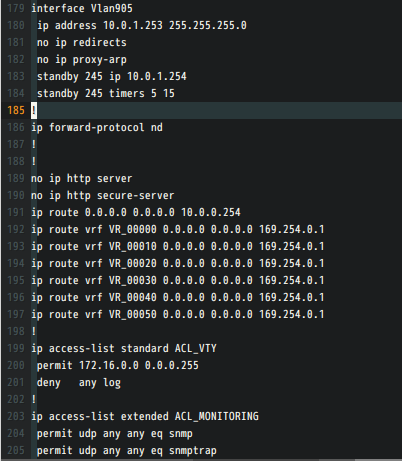Click the 'deny any log' line
The height and width of the screenshot is (461, 402).
pos(79,382)
